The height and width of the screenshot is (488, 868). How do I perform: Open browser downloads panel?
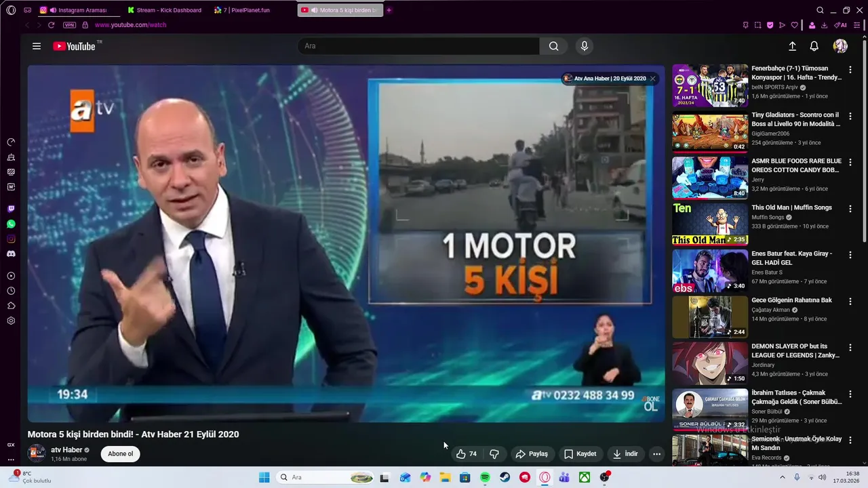(x=824, y=25)
